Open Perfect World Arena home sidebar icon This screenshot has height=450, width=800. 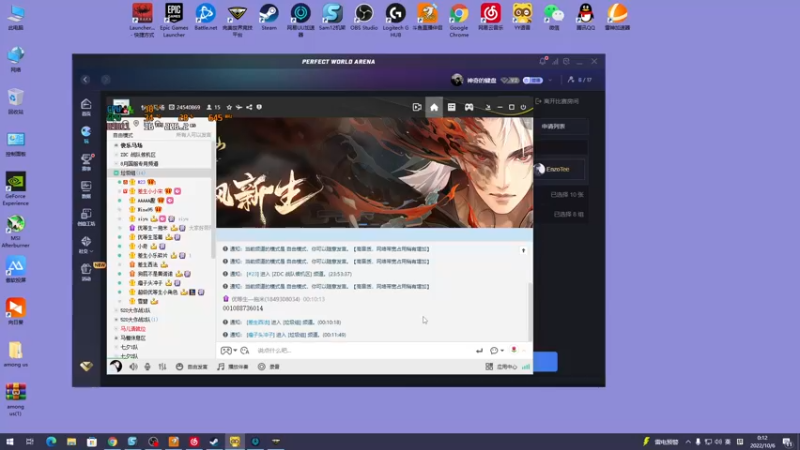click(x=86, y=107)
